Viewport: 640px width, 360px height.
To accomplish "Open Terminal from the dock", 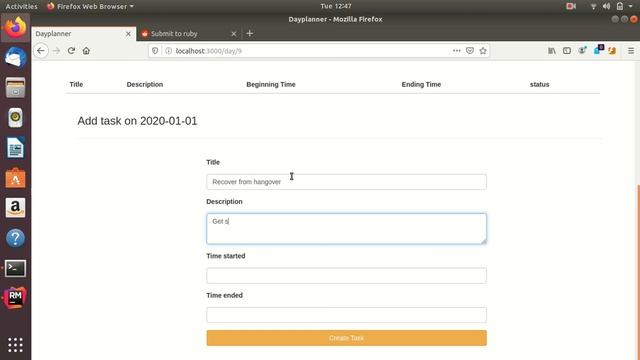I will [x=16, y=269].
